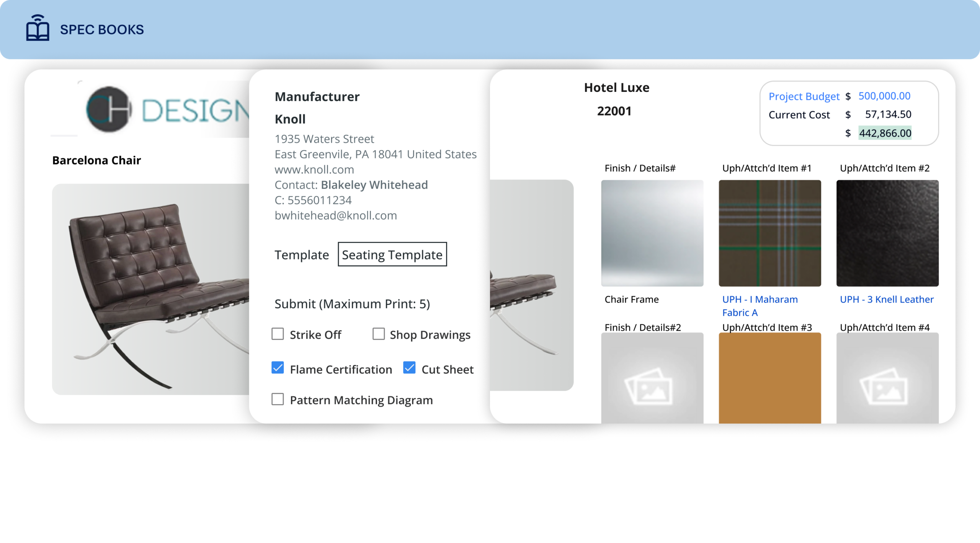Click the Current Cost value 57,134.50
Image resolution: width=980 pixels, height=543 pixels.
(x=888, y=114)
